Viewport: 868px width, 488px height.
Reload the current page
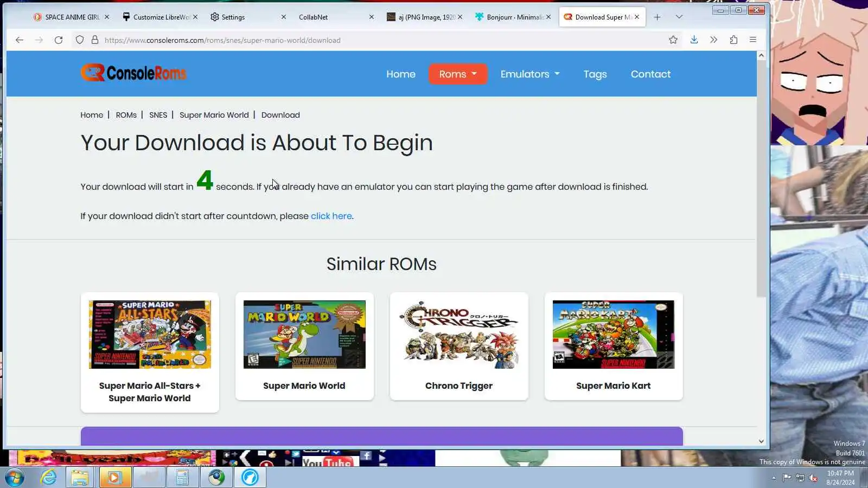click(59, 40)
